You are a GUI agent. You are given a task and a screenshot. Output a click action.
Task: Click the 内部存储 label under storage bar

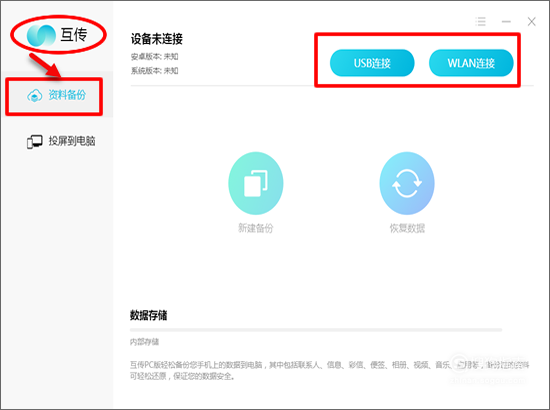point(144,342)
